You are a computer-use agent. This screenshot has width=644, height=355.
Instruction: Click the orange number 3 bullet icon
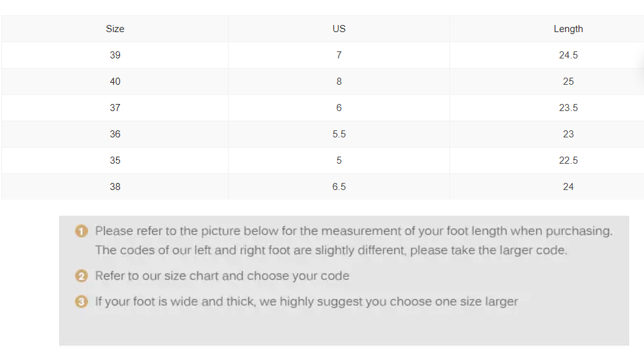(x=82, y=301)
